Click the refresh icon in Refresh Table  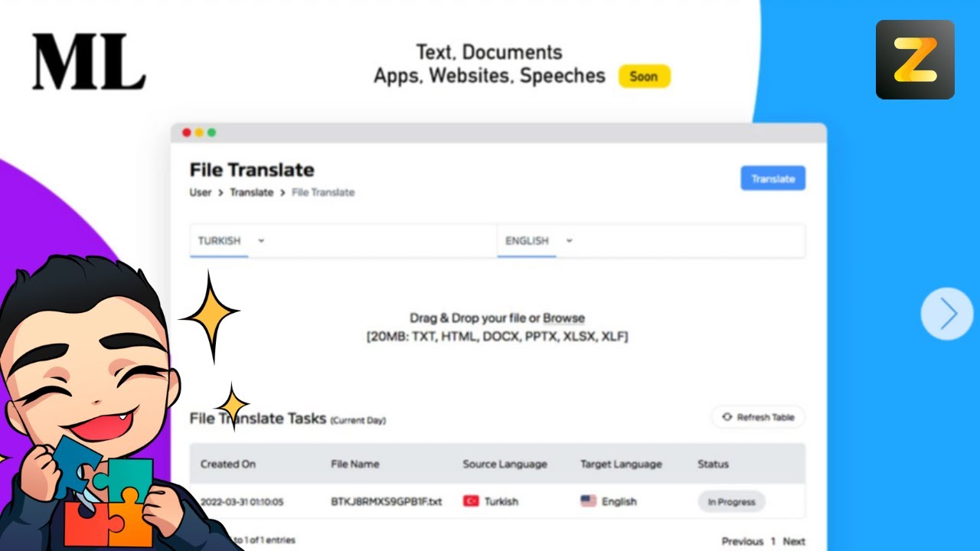tap(727, 417)
